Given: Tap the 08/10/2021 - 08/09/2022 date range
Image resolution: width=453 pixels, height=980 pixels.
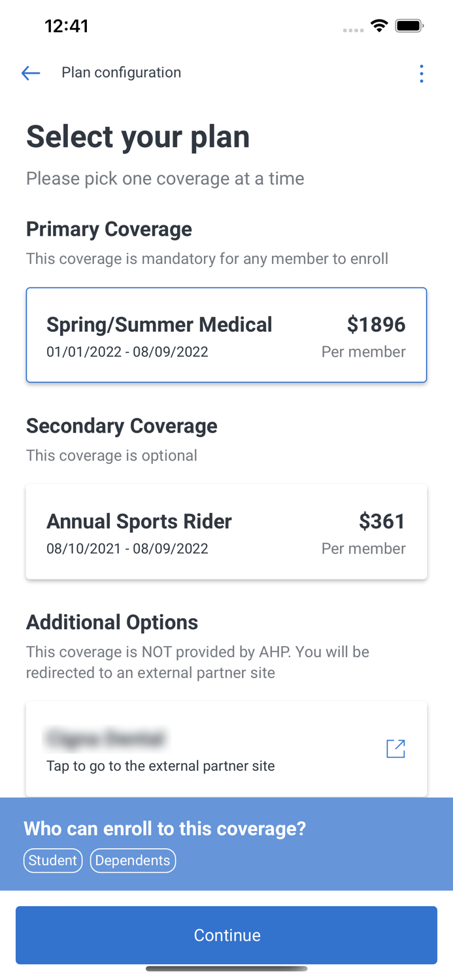Looking at the screenshot, I should [x=127, y=549].
